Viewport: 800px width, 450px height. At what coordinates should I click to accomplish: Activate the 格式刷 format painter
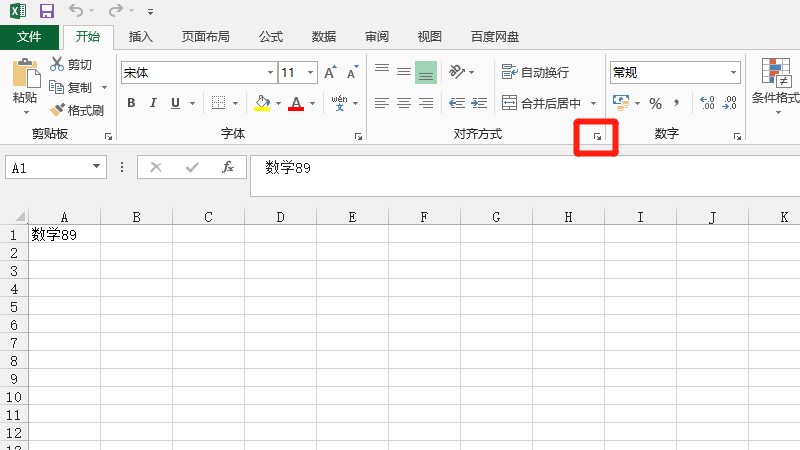[x=77, y=110]
